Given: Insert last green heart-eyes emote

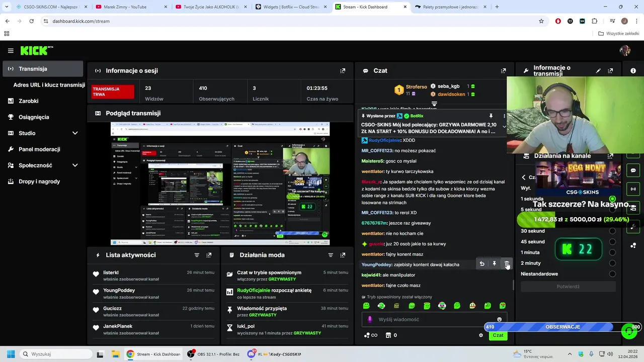Looking at the screenshot, I should point(502,306).
